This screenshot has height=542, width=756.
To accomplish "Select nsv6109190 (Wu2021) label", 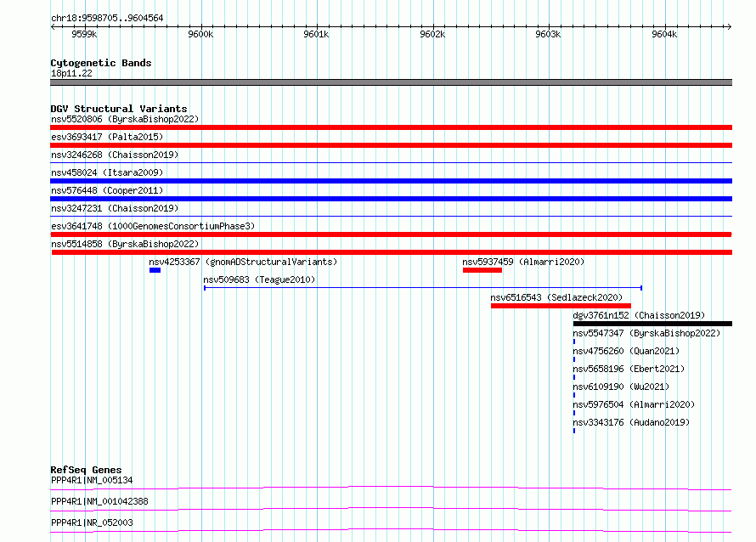I will pyautogui.click(x=621, y=387).
